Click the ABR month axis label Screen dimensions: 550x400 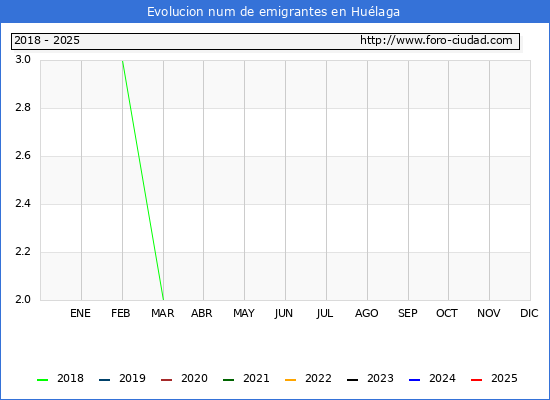tap(202, 313)
